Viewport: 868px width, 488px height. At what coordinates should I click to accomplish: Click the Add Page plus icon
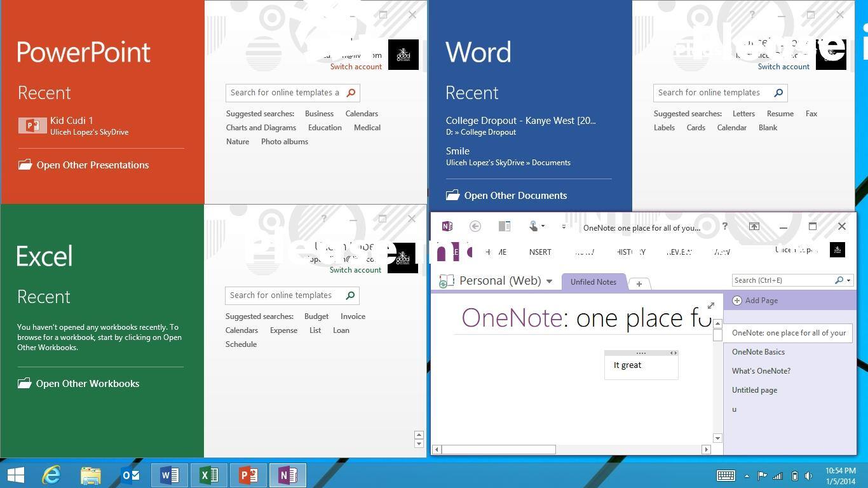[x=737, y=301]
